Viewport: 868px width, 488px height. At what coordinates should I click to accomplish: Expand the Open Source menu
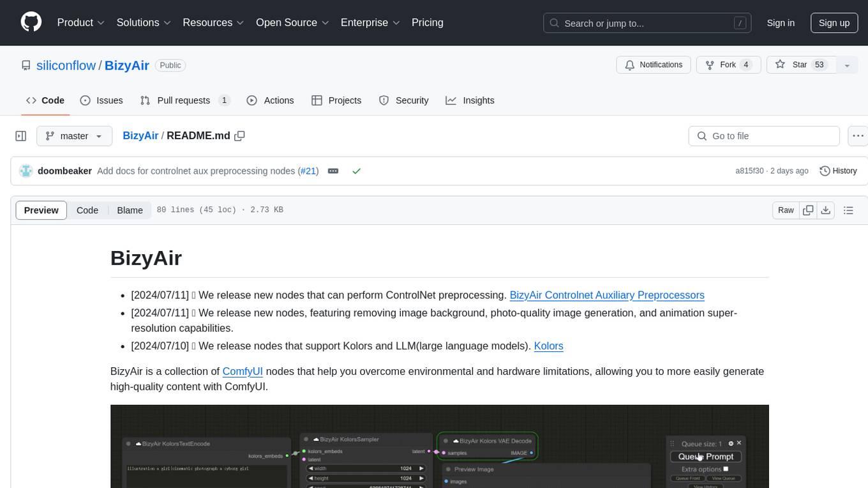(x=292, y=22)
